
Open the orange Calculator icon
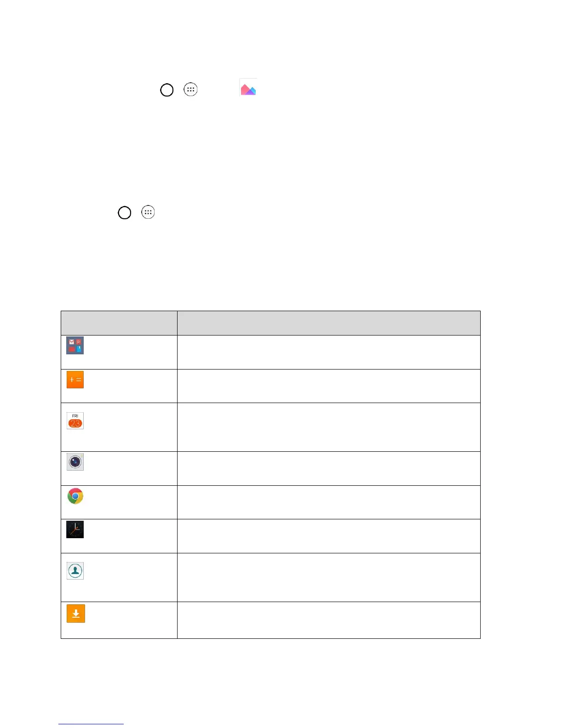pyautogui.click(x=75, y=380)
